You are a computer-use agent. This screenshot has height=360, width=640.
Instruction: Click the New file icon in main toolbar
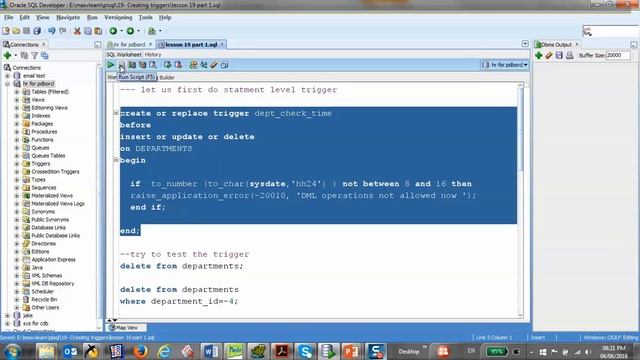tap(6, 31)
